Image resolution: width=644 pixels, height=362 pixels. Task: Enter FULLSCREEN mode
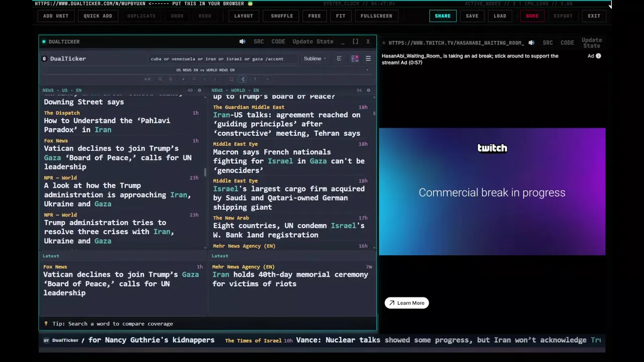coord(376,16)
